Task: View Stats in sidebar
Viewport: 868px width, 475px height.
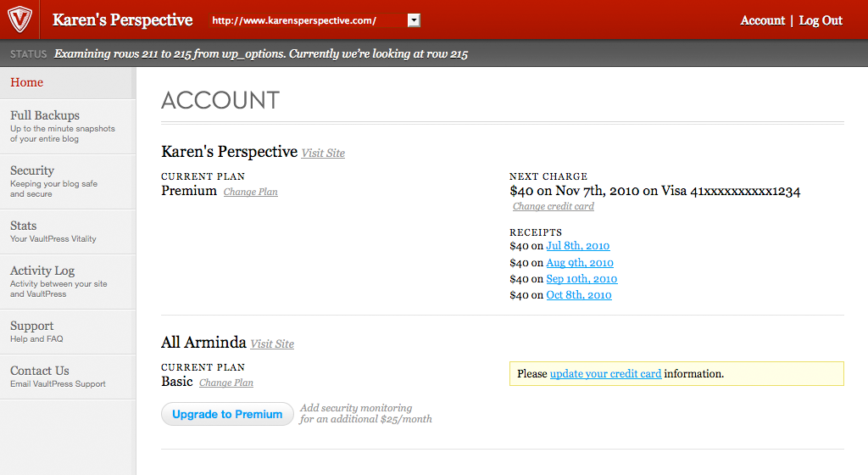Action: 24,226
